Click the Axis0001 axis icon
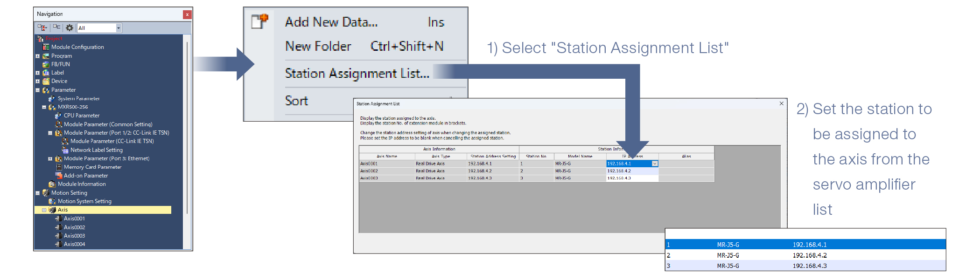The width and height of the screenshot is (980, 280). [x=59, y=219]
